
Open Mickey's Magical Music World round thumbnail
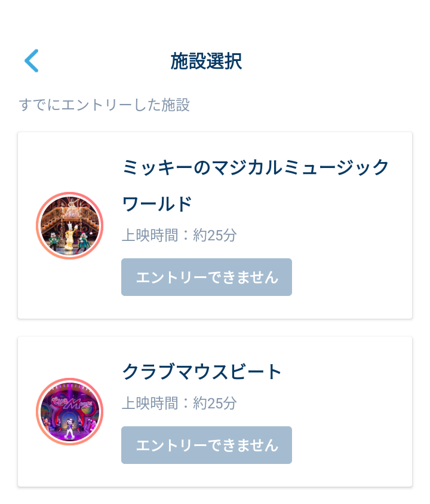tap(70, 225)
